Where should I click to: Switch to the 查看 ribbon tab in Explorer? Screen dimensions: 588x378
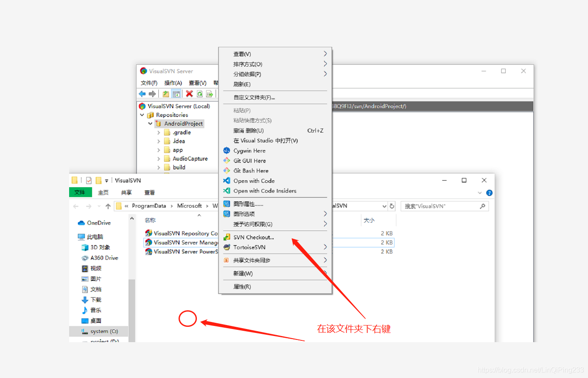coord(150,192)
